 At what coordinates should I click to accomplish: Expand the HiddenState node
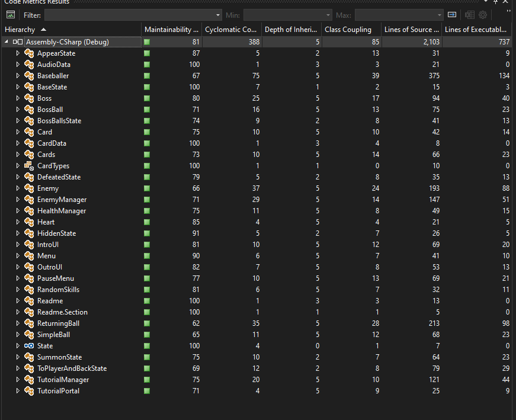[18, 233]
